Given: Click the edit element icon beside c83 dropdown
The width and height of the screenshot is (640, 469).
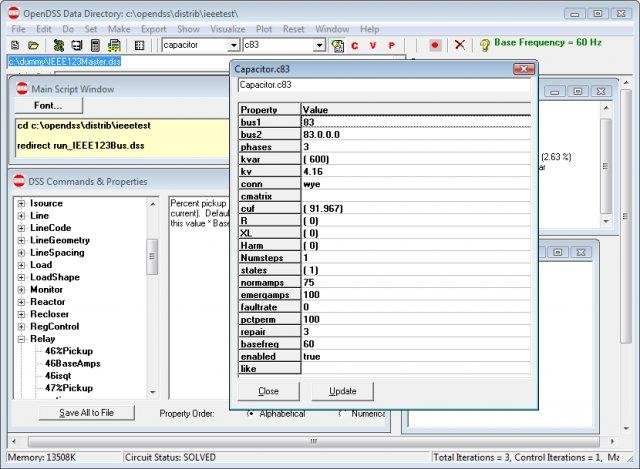Looking at the screenshot, I should pos(337,46).
